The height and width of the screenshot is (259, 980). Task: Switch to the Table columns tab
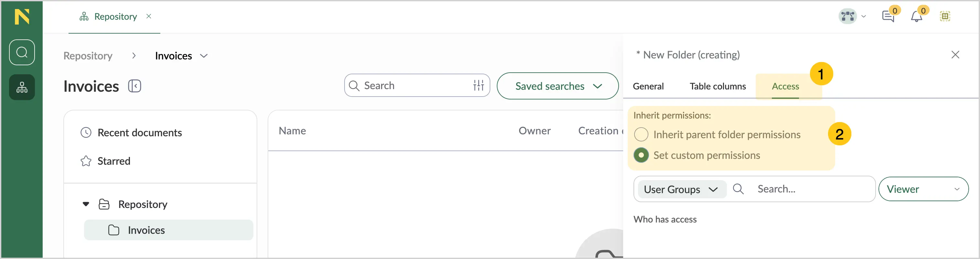point(718,86)
